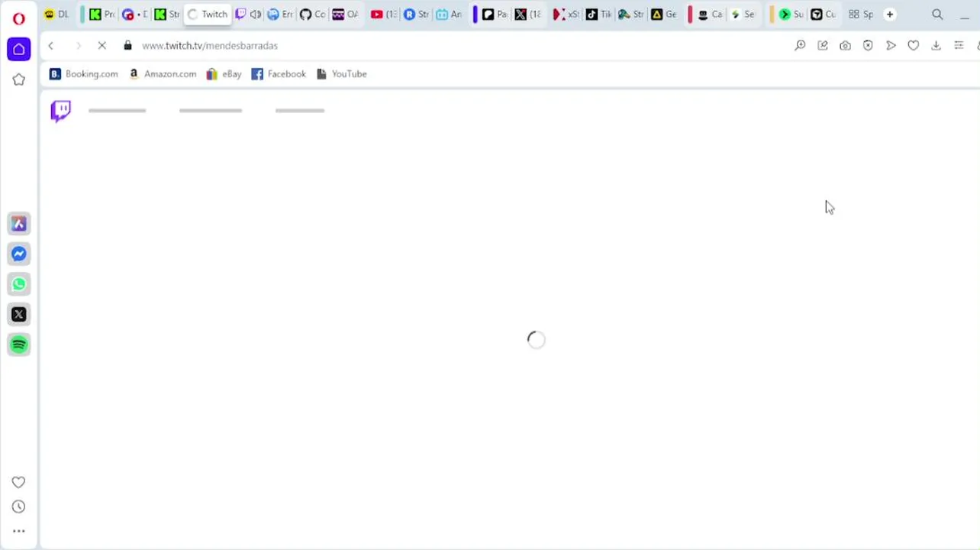Open eBay bookmark
980x550 pixels.
(224, 74)
